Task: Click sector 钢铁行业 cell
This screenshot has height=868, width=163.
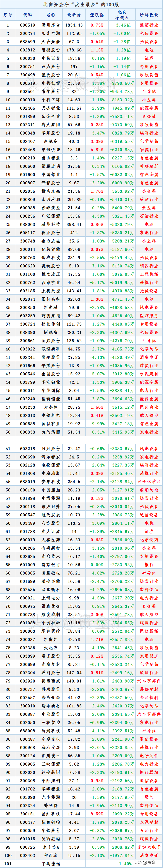Action: click(149, 266)
